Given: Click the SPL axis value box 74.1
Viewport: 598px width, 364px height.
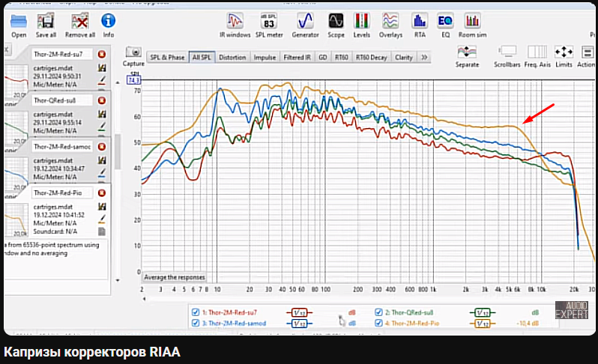Looking at the screenshot, I should [134, 80].
